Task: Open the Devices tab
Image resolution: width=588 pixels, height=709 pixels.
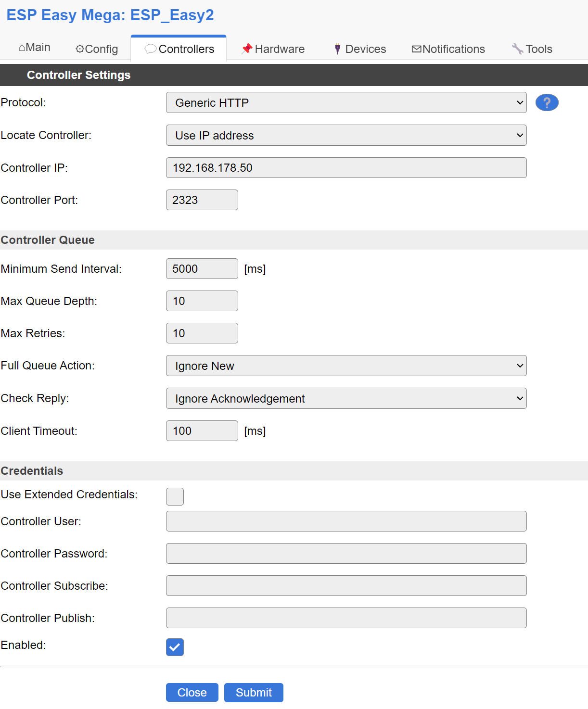Action: pos(360,49)
